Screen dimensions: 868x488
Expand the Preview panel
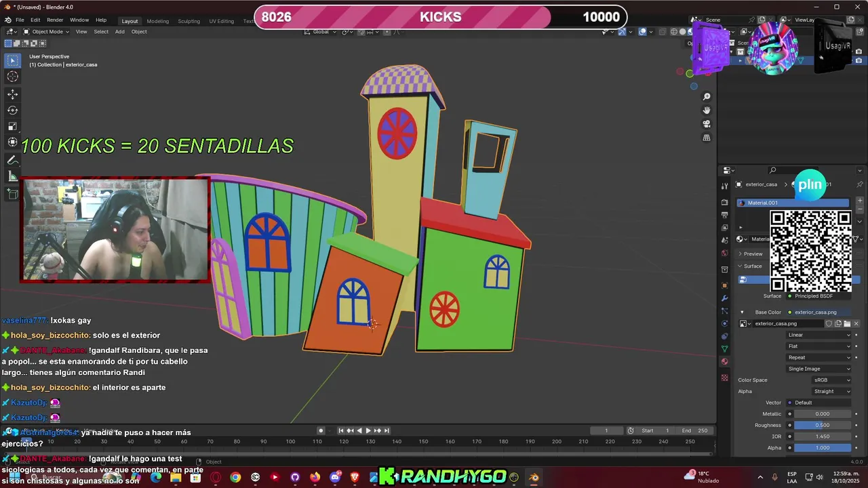tap(750, 253)
